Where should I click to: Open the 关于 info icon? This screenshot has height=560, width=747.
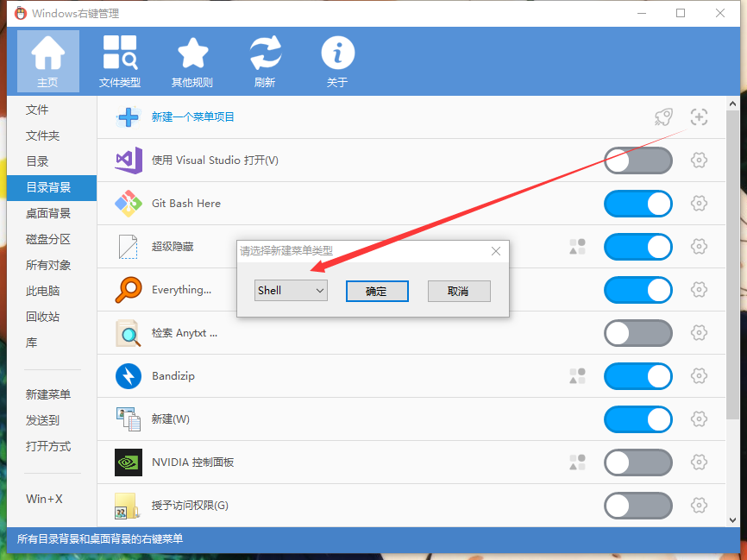[337, 52]
